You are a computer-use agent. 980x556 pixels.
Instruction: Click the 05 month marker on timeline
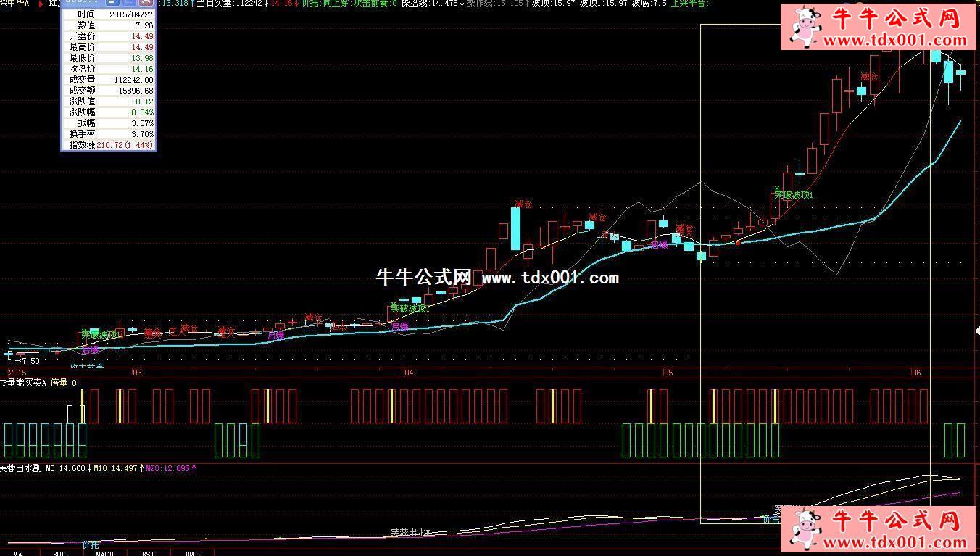(x=668, y=373)
